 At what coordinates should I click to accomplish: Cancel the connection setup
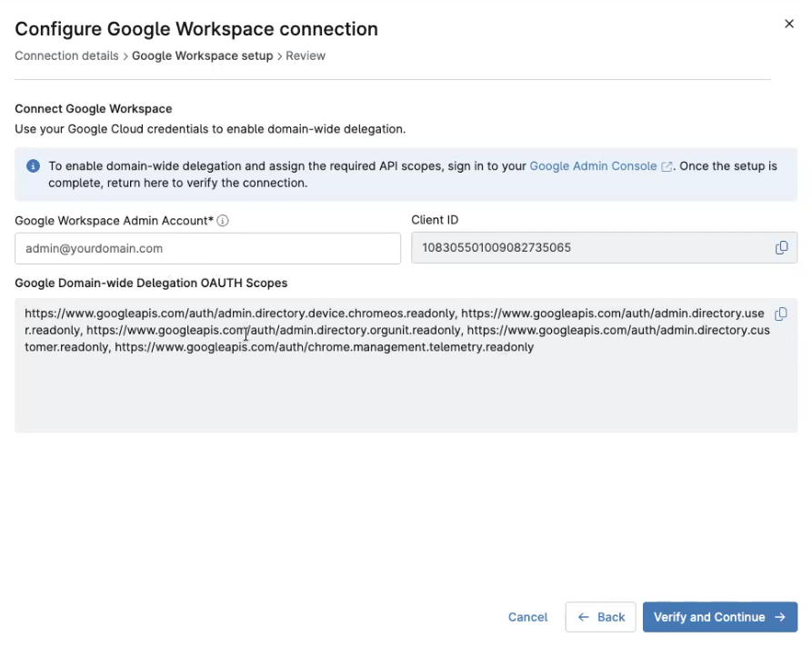coord(527,617)
